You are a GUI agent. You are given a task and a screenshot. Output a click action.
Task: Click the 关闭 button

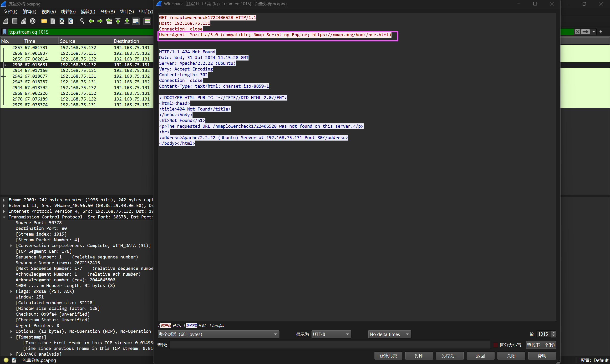pos(511,356)
